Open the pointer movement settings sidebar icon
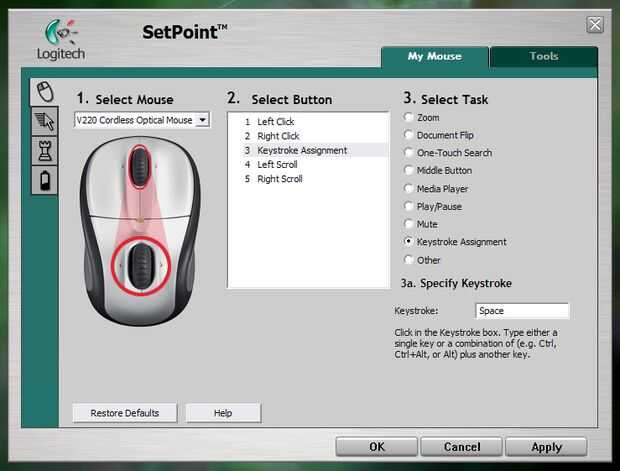 tap(45, 121)
